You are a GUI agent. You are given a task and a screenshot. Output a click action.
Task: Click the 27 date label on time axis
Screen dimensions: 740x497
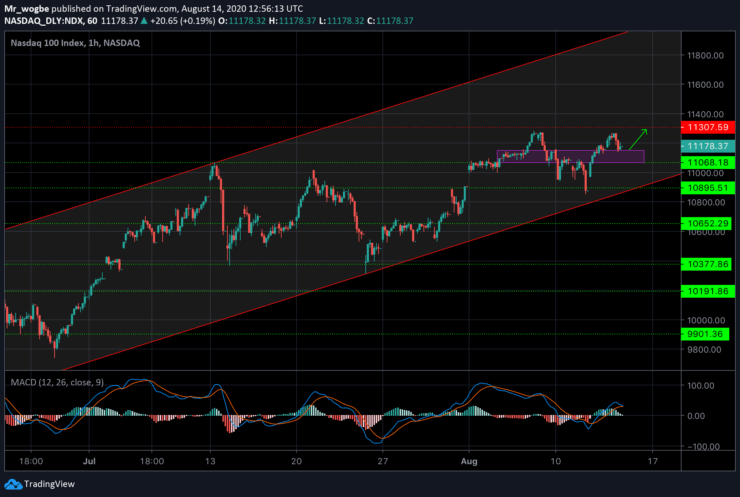tap(383, 461)
